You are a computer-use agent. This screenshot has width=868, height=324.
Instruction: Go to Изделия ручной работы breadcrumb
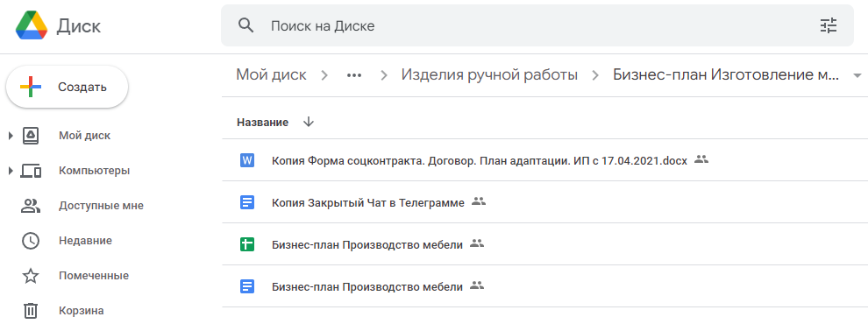pos(489,74)
